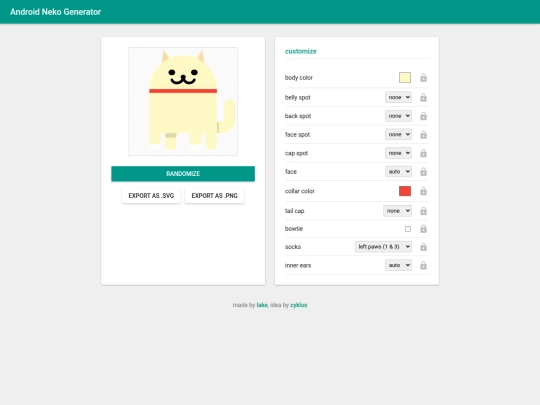The height and width of the screenshot is (405, 540).
Task: Lock the belly spot setting
Action: (423, 97)
